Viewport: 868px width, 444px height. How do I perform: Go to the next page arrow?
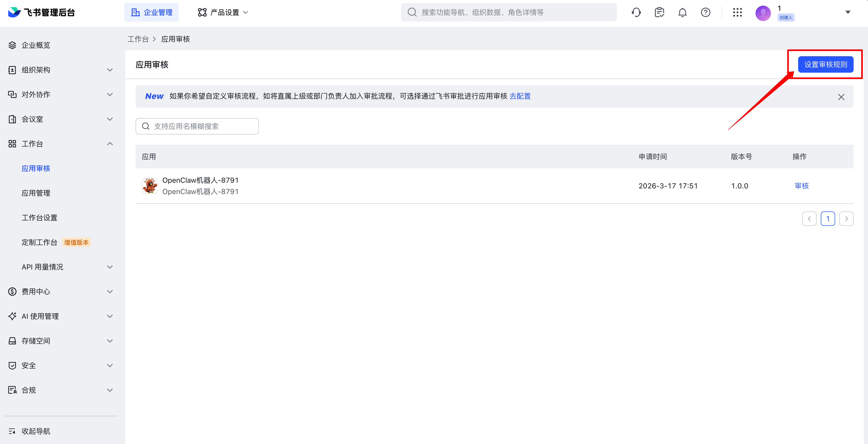[x=846, y=218]
